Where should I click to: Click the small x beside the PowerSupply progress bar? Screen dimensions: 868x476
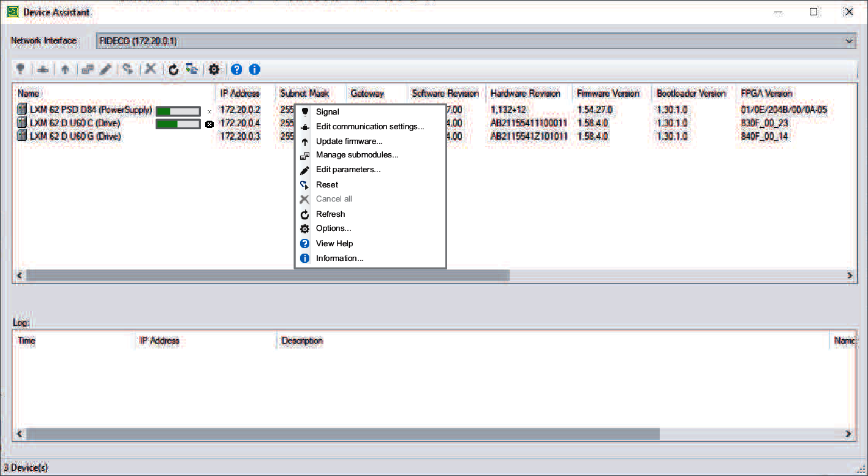pyautogui.click(x=209, y=111)
